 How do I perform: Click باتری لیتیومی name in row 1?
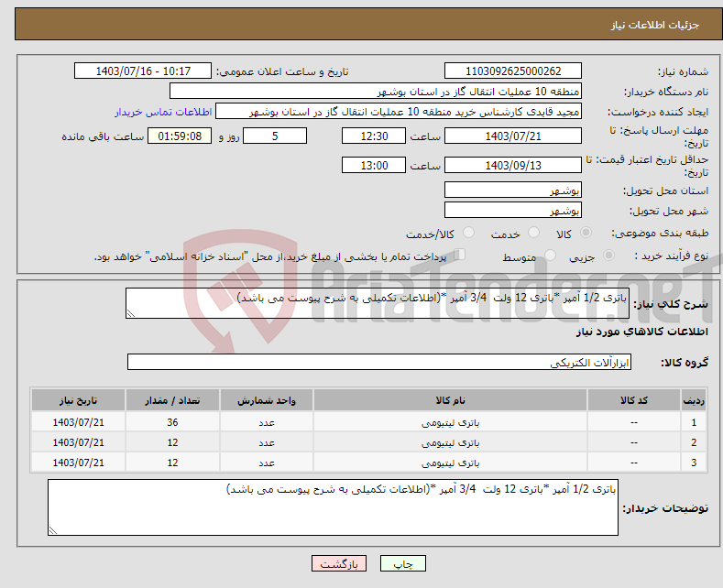coord(450,422)
